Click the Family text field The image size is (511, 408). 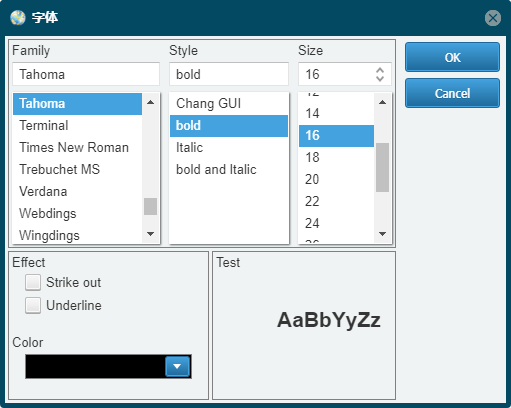click(86, 74)
